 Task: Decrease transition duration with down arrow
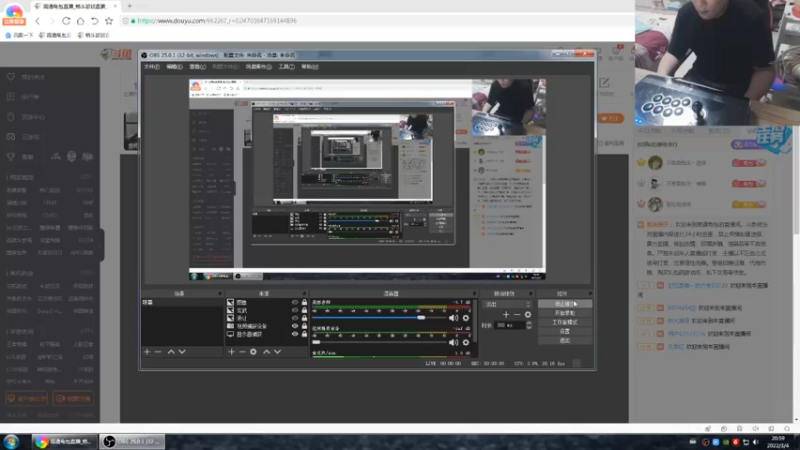click(529, 327)
